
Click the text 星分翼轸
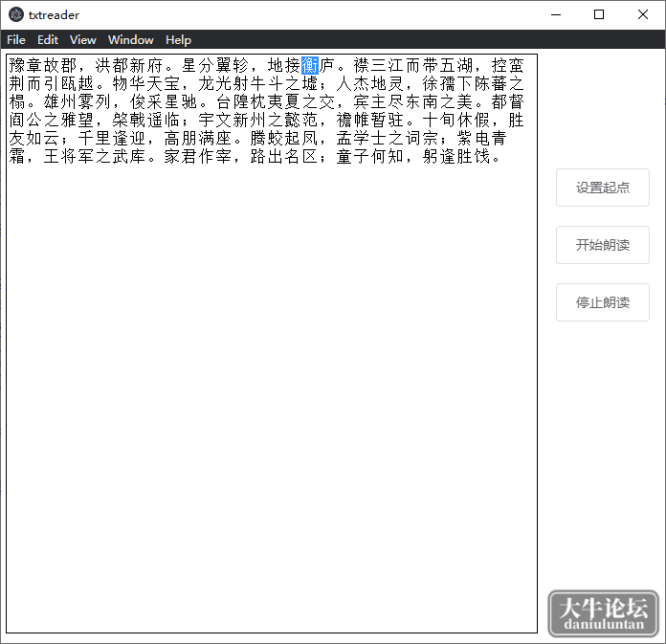215,65
